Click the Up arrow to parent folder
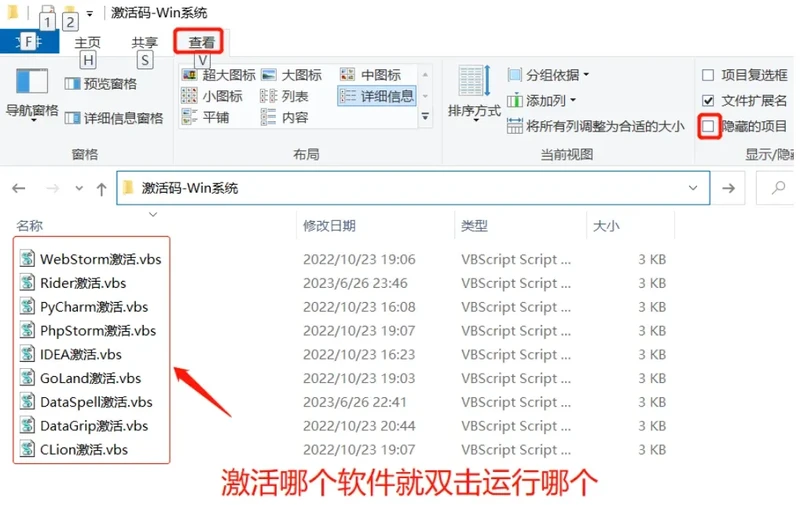800x505 pixels. [101, 188]
